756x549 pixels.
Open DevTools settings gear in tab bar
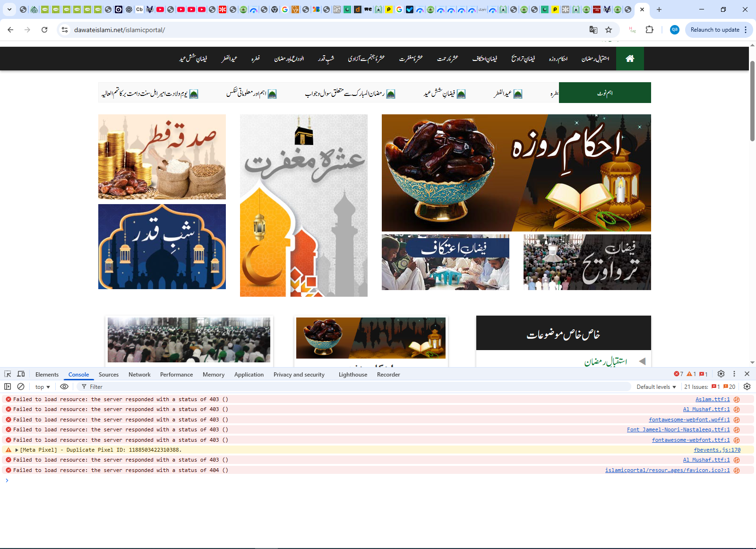click(x=721, y=374)
